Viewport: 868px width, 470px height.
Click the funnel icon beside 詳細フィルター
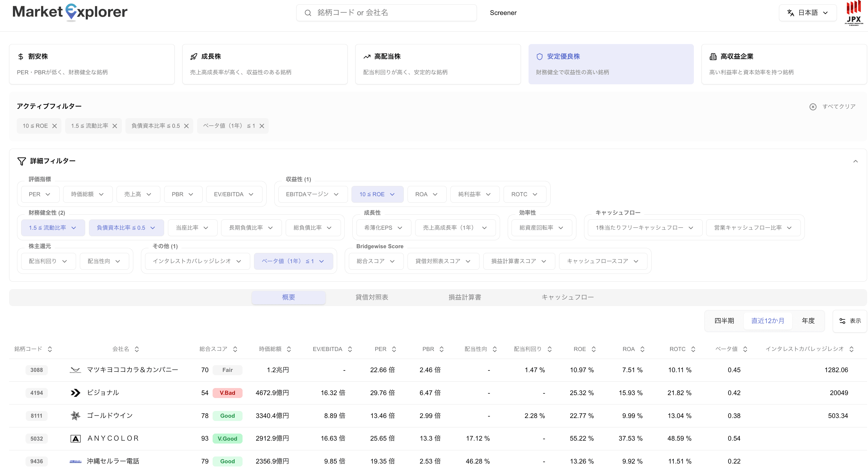(x=21, y=161)
